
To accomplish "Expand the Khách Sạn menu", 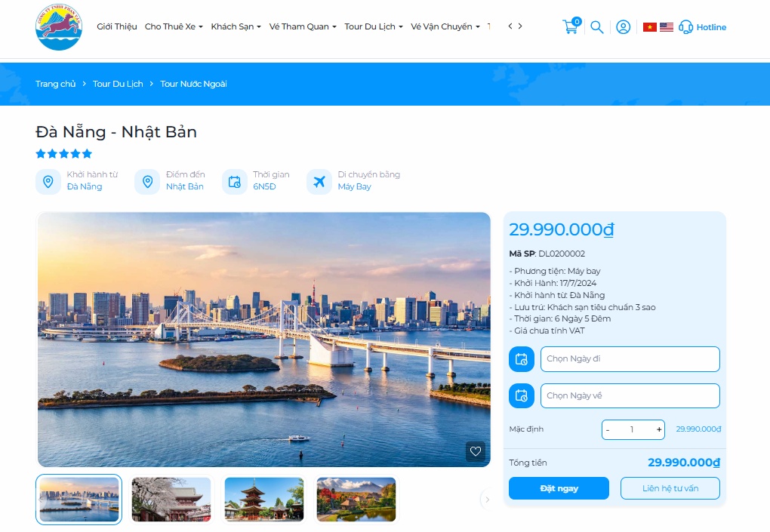I will click(x=233, y=26).
